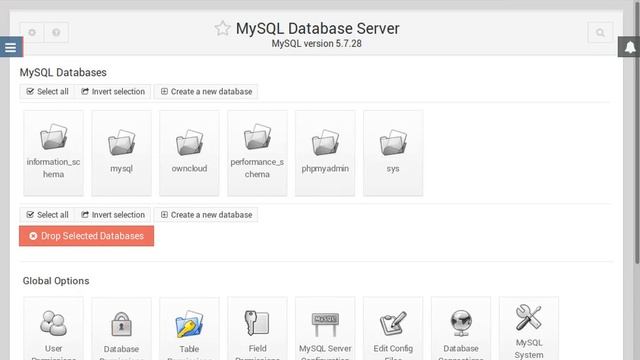This screenshot has width=640, height=360.
Task: Open the hamburger navigation menu
Action: point(11,47)
